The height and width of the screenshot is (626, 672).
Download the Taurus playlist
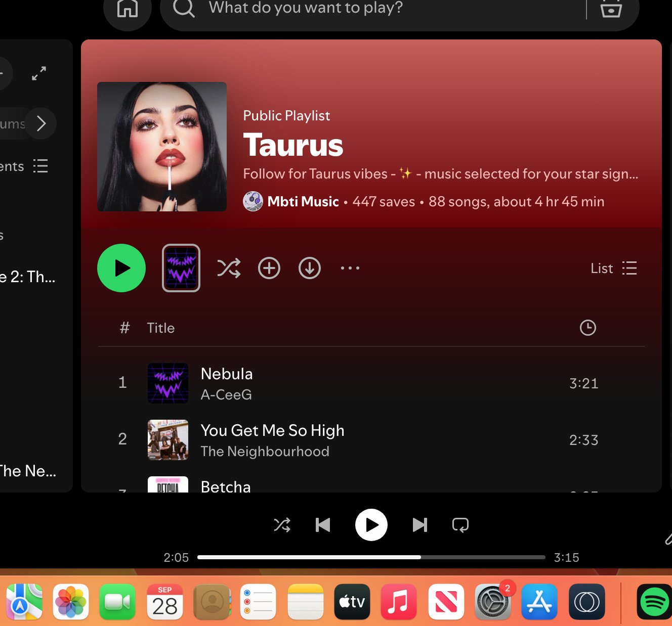310,268
